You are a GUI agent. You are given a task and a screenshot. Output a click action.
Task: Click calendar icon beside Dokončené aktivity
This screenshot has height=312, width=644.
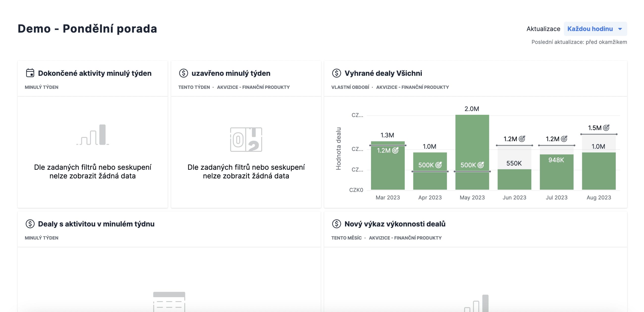30,73
